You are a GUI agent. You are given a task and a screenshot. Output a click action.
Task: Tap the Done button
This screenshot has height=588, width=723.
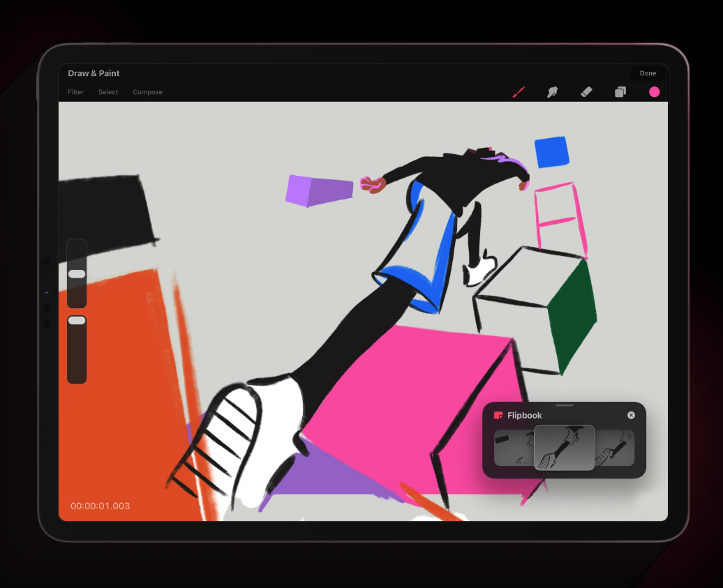[648, 73]
